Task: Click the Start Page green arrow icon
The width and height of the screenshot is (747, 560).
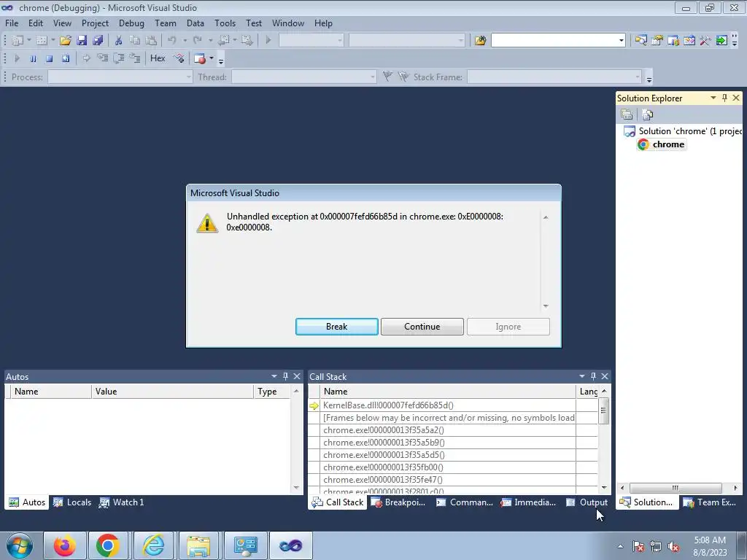Action: point(721,41)
